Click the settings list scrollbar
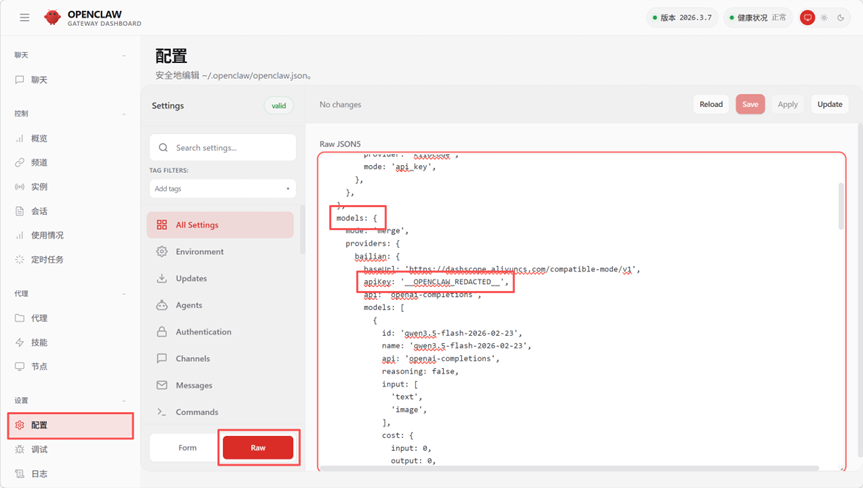The width and height of the screenshot is (863, 488). point(302,229)
